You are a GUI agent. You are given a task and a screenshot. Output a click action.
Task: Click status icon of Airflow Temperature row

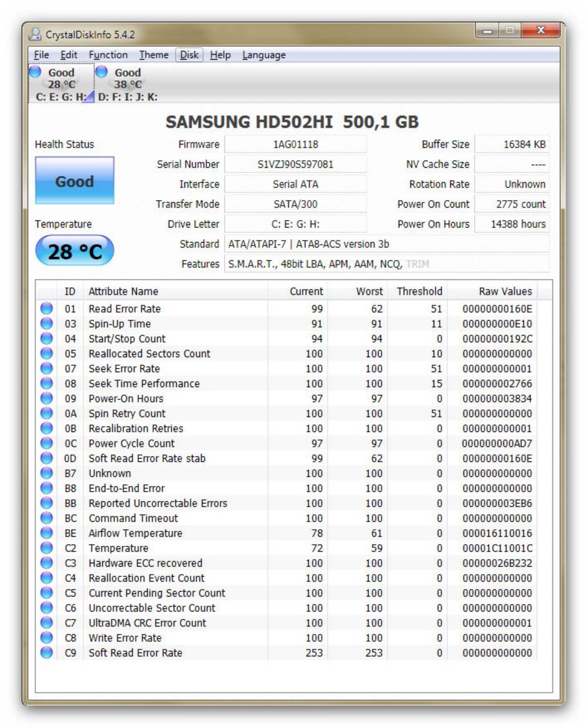[47, 532]
